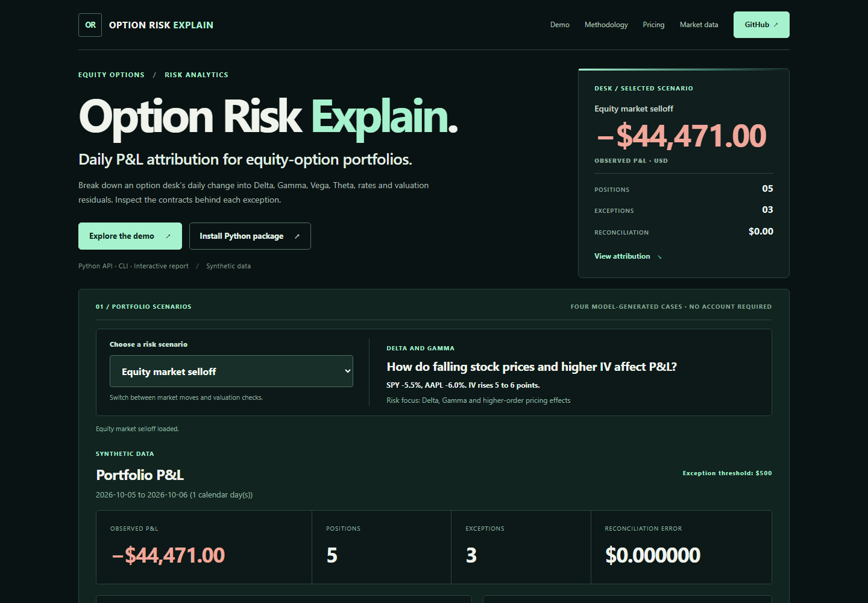Click the EQUITY OPTIONS breadcrumb text
This screenshot has height=603, width=868.
[x=112, y=75]
